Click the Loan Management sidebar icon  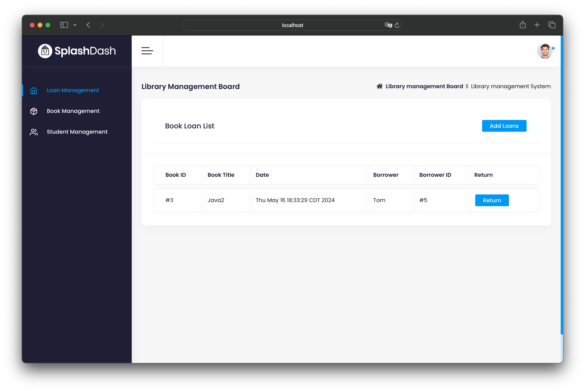pyautogui.click(x=34, y=90)
